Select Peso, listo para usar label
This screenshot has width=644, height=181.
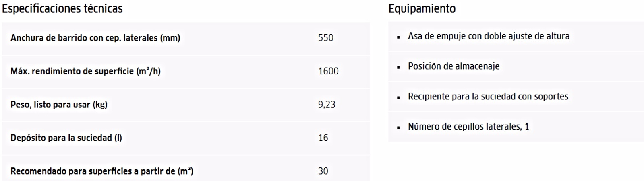pos(59,105)
